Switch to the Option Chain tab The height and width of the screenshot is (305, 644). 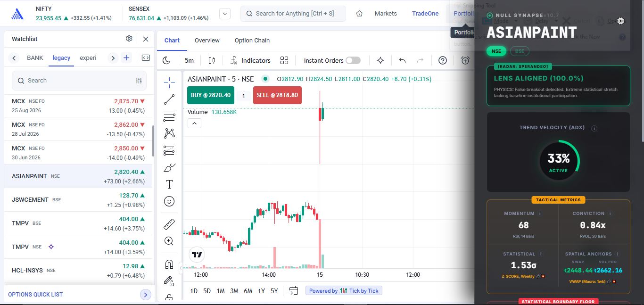(x=252, y=40)
